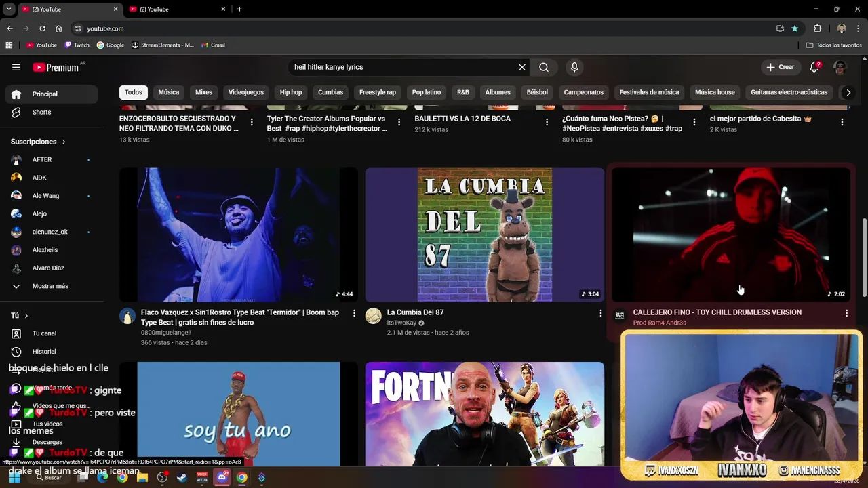Select the Videojuegos filter chip
868x488 pixels.
pyautogui.click(x=246, y=92)
